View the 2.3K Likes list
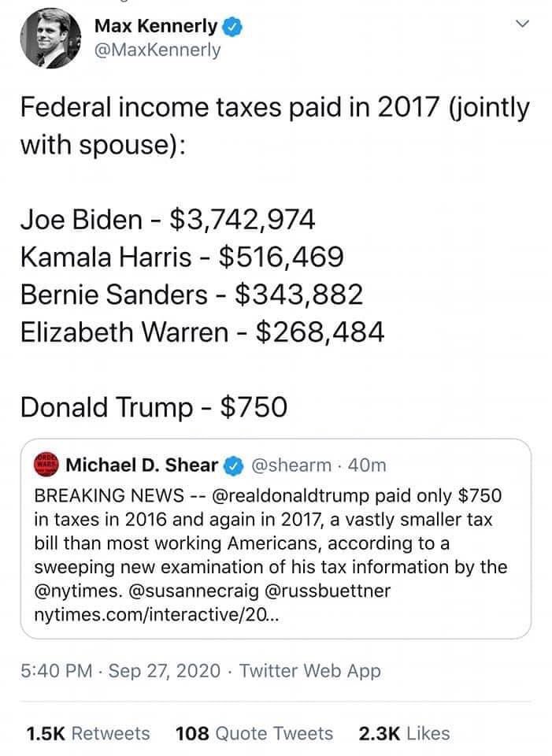Image resolution: width=552 pixels, height=756 pixels. [404, 733]
